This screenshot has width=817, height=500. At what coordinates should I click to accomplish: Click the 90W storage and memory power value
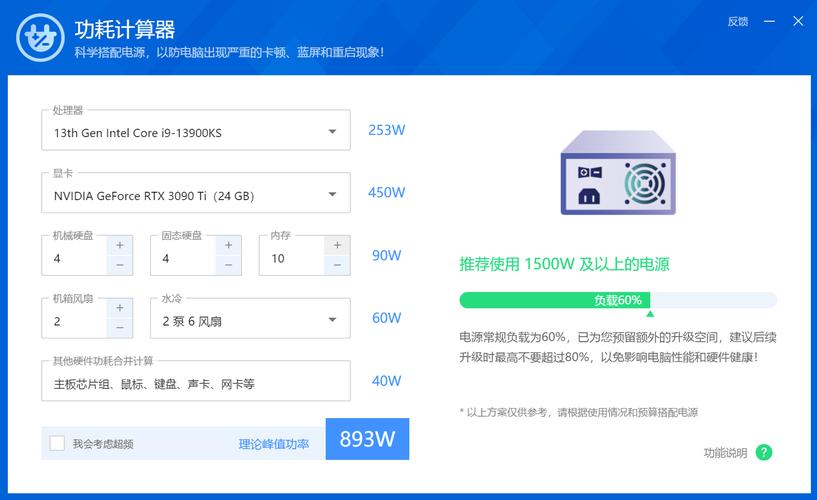click(387, 255)
